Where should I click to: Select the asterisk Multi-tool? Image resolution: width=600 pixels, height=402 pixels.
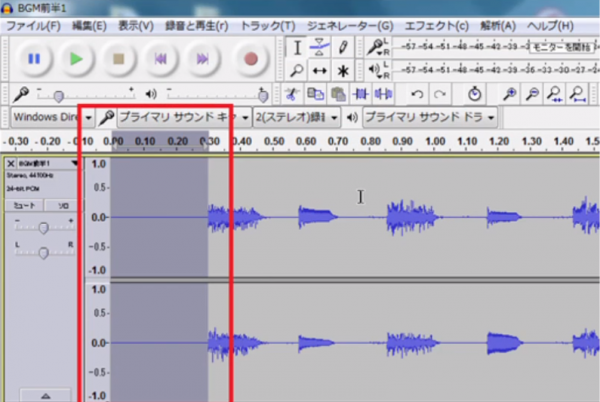pyautogui.click(x=343, y=71)
